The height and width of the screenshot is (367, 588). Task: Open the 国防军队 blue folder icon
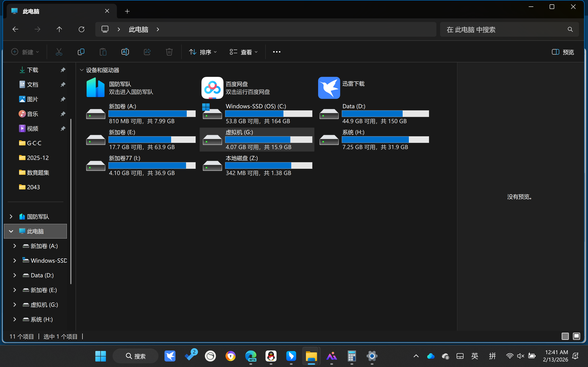click(96, 88)
